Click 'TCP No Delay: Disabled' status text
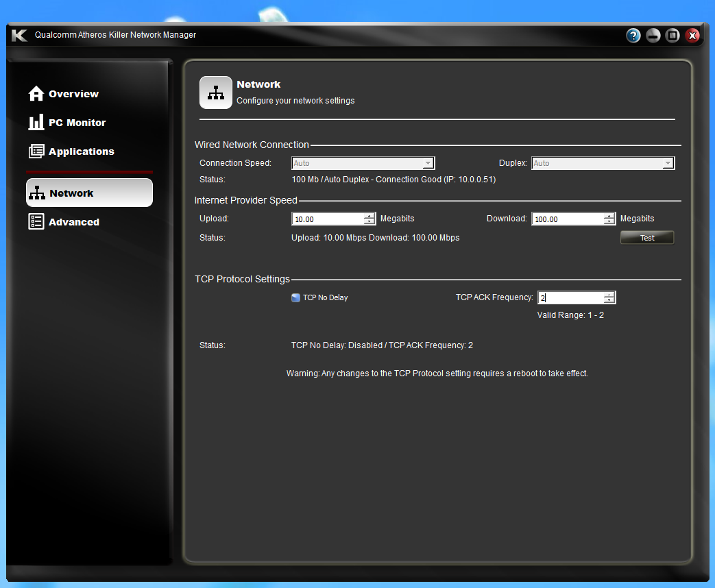This screenshot has width=715, height=588. point(337,345)
